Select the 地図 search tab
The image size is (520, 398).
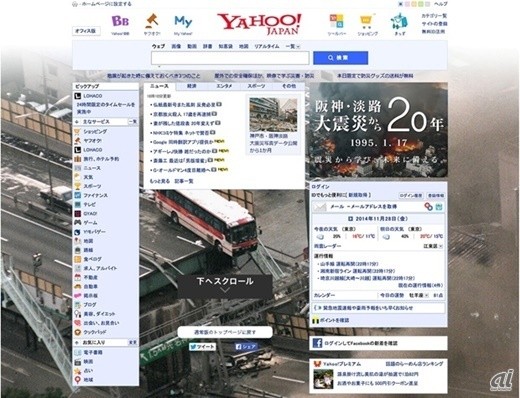point(243,46)
